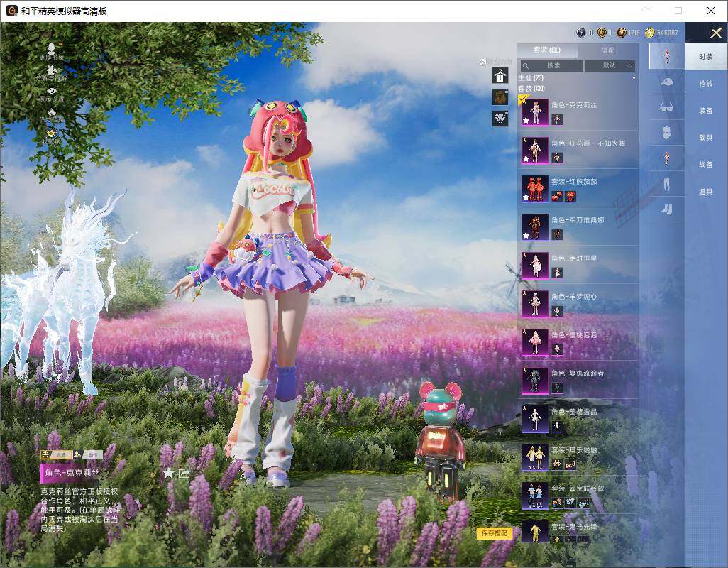
Task: Click the 套装 (130) section header
Action: click(x=531, y=88)
